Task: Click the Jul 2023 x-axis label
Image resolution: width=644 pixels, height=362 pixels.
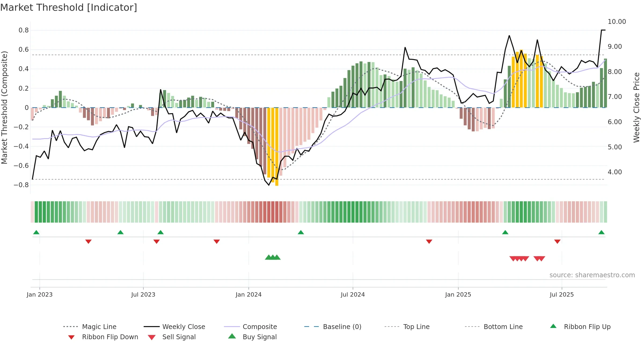Action: [143, 294]
